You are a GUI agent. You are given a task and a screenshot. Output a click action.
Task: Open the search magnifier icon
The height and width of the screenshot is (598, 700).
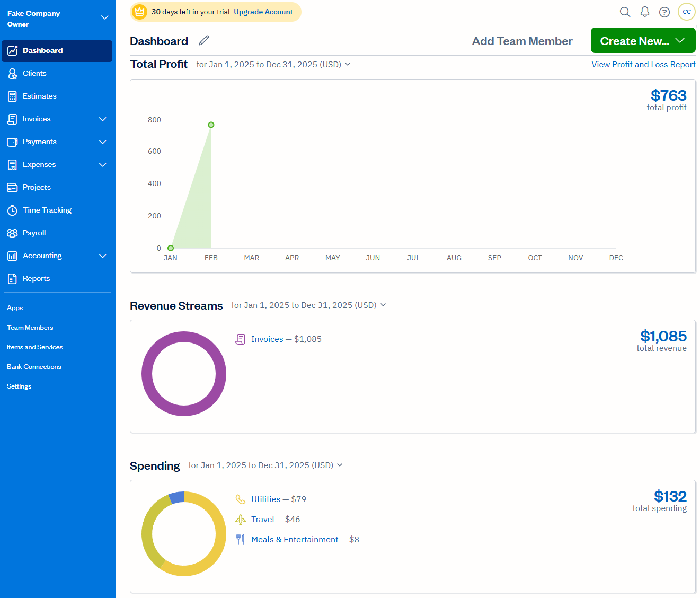click(x=625, y=12)
